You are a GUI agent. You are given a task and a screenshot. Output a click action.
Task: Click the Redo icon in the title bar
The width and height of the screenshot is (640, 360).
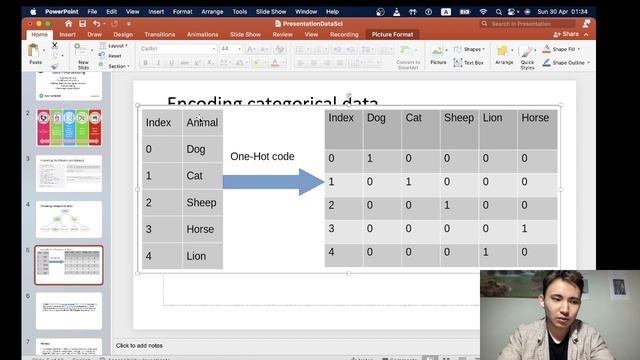(x=114, y=24)
